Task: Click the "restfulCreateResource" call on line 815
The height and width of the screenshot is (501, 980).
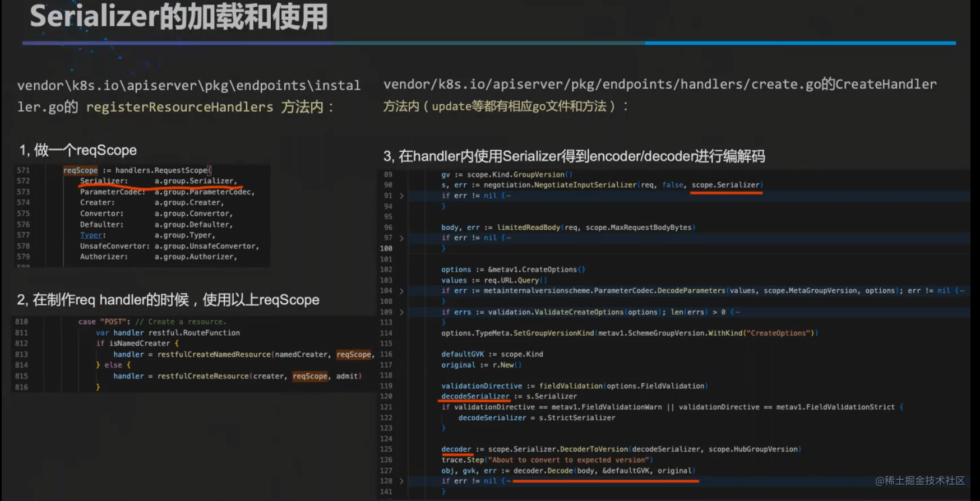Action: (204, 376)
